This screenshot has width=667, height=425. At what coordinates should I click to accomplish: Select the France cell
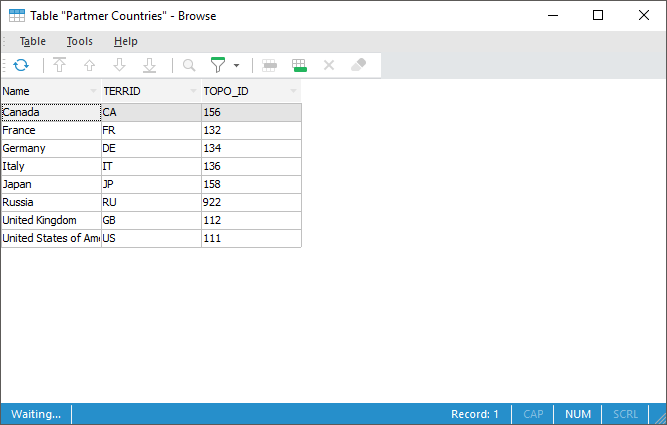tap(51, 130)
